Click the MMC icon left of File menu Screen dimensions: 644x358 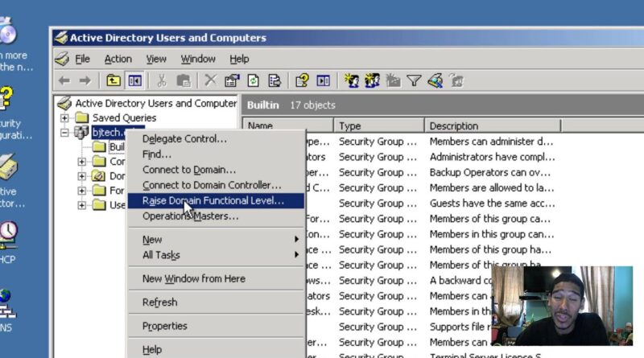pos(62,59)
